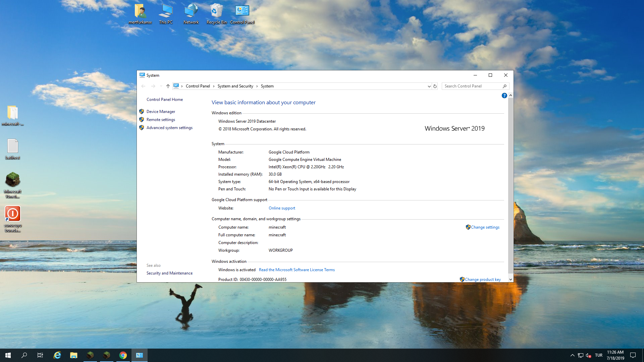
Task: Select the sunucuyu burada power shortcut
Action: coord(13,219)
